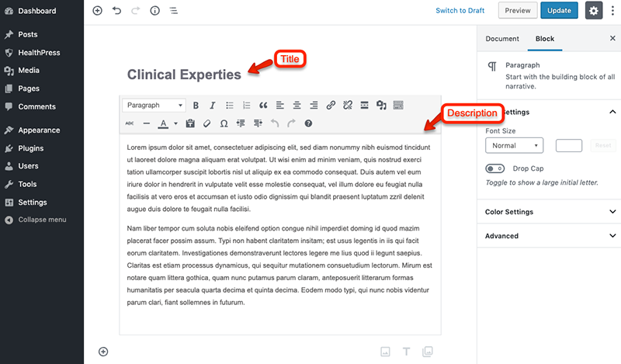Open Plugins in the admin sidebar
This screenshot has width=621, height=364.
31,148
